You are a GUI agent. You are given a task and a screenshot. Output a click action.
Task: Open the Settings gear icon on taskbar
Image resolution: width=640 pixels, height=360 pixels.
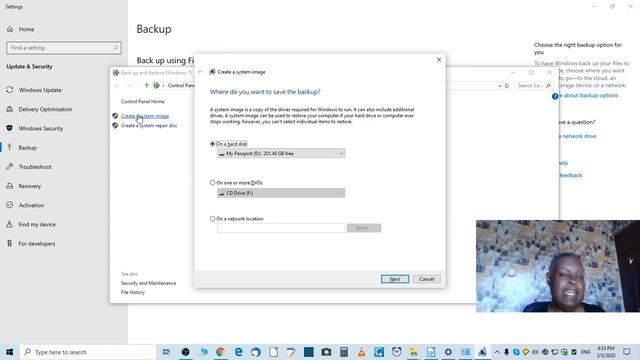click(448, 352)
